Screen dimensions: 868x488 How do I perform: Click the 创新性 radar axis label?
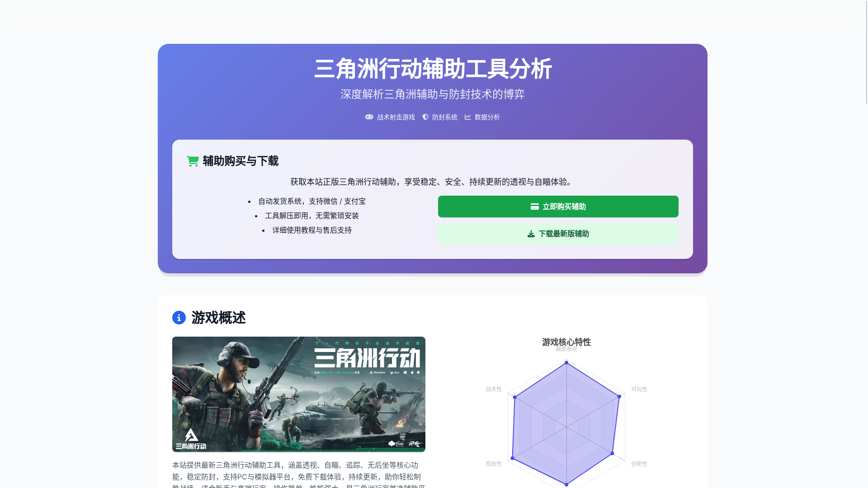[x=639, y=464]
